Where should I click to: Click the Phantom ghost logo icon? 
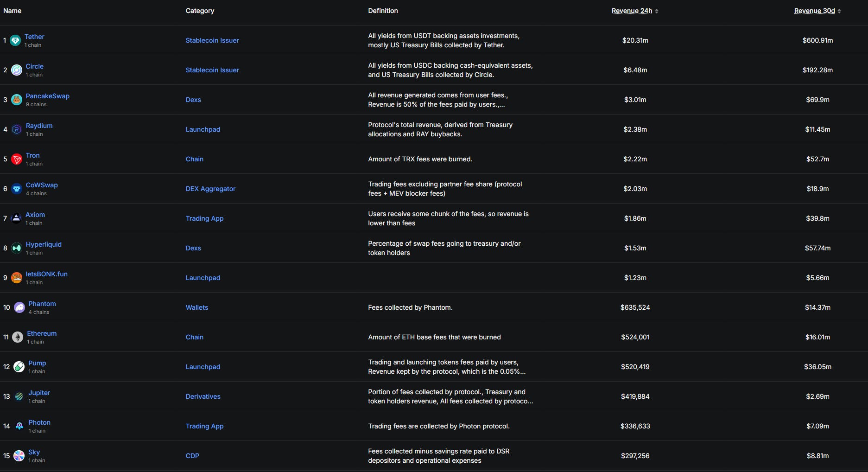[x=19, y=307]
